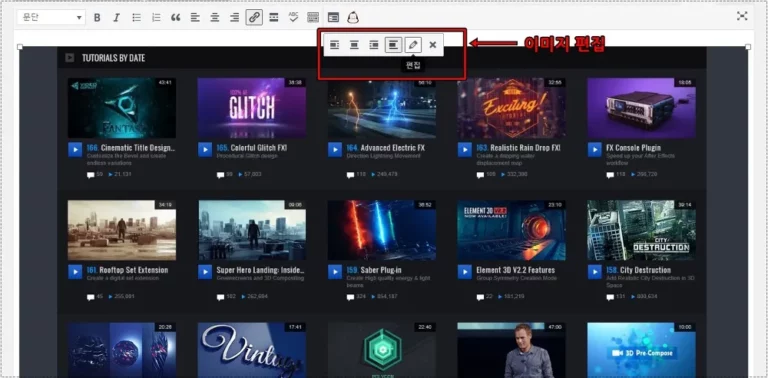This screenshot has width=768, height=378.
Task: Click the green hexagon logo thumbnail
Action: click(x=382, y=350)
